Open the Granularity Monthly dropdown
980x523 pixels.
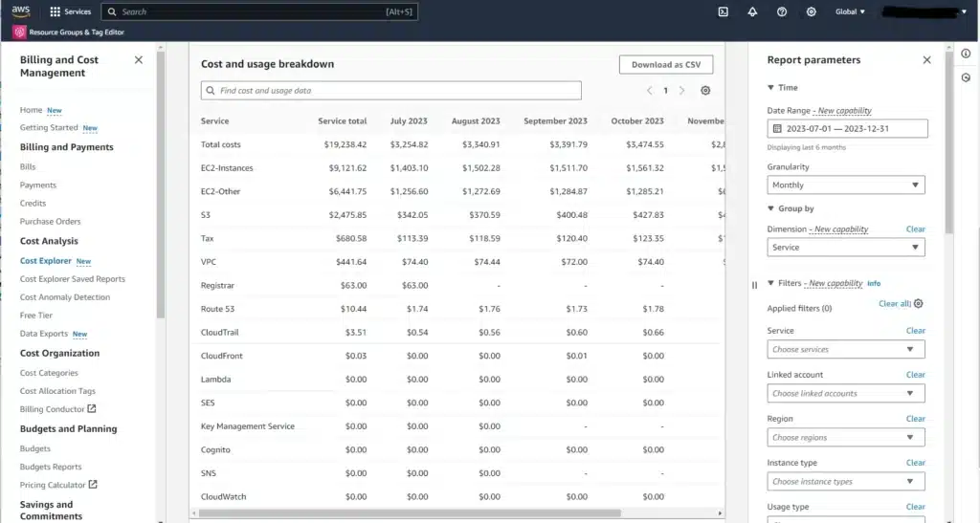[846, 185]
